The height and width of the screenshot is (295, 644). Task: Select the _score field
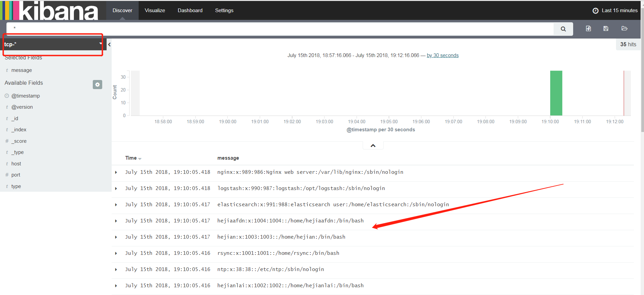coord(19,141)
